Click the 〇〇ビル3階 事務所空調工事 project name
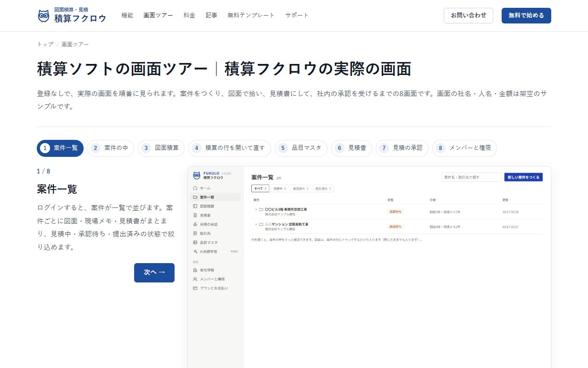588x368 pixels. pos(286,209)
